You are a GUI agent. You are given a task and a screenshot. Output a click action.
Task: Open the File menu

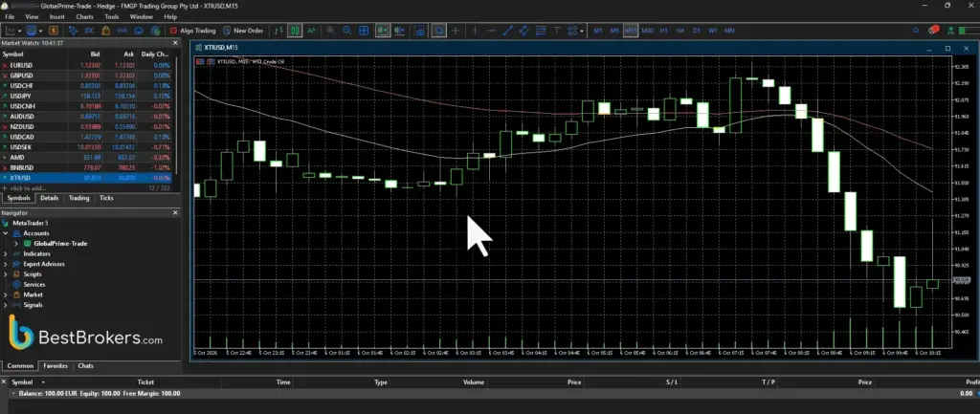[10, 17]
